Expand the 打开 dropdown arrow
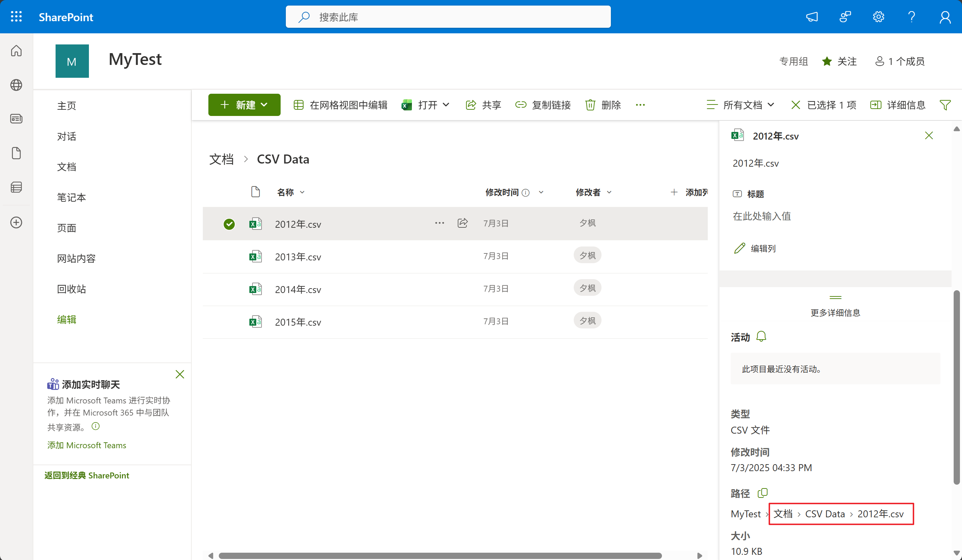This screenshot has height=560, width=962. pos(446,105)
